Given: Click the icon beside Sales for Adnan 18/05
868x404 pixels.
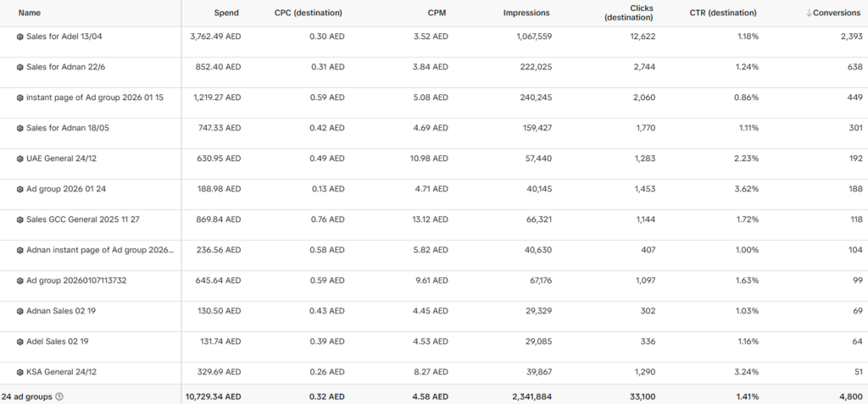Looking at the screenshot, I should [x=20, y=128].
